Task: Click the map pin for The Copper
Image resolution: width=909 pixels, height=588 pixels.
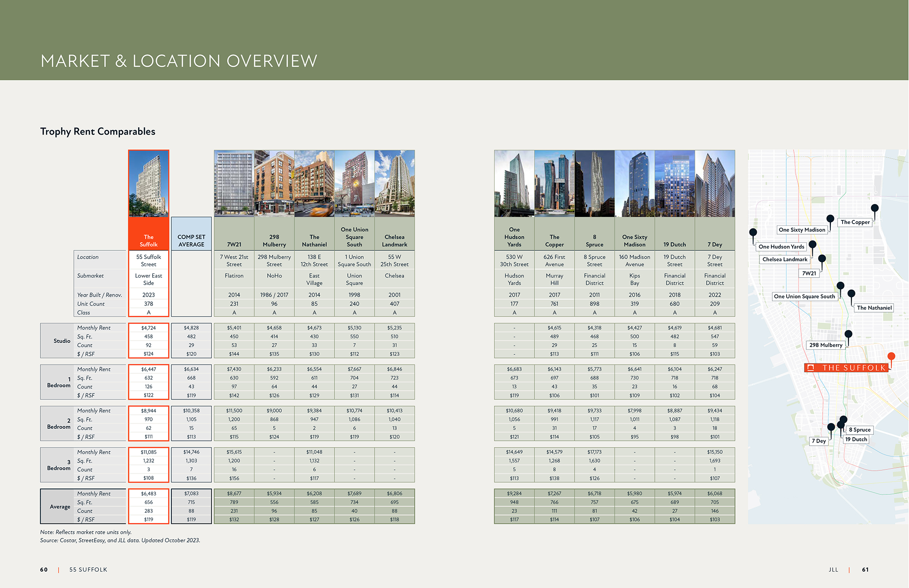Action: coord(875,208)
